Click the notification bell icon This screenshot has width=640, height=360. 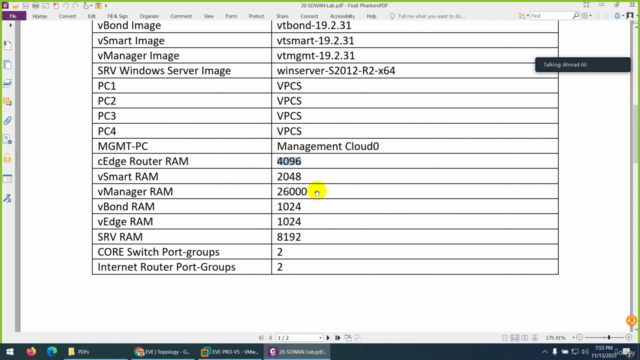click(x=618, y=16)
